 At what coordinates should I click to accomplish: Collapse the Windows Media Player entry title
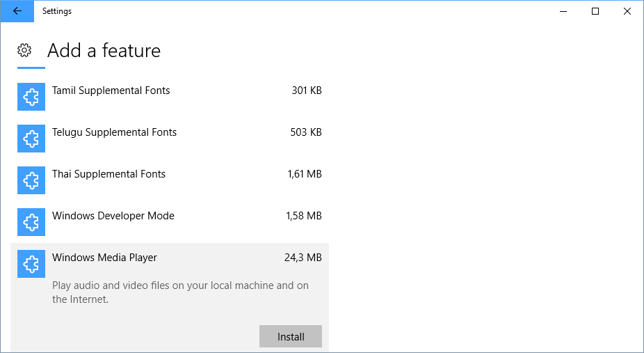[x=105, y=258]
